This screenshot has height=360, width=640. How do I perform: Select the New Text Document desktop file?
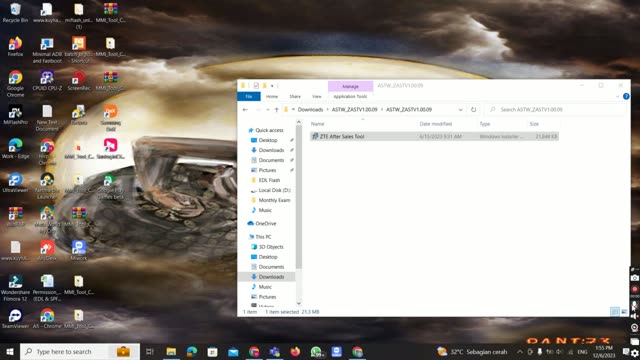(47, 118)
